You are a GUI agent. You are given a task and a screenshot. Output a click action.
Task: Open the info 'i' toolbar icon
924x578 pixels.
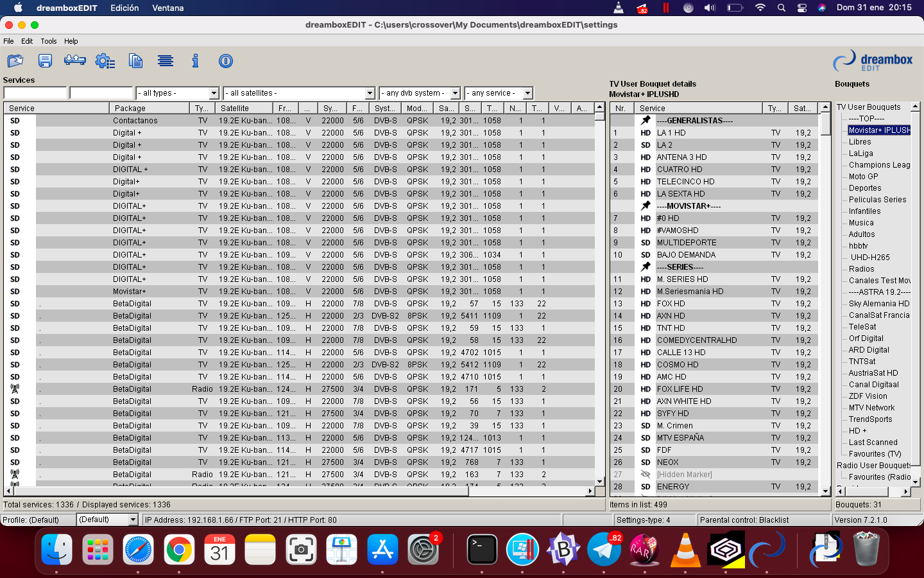tap(195, 61)
